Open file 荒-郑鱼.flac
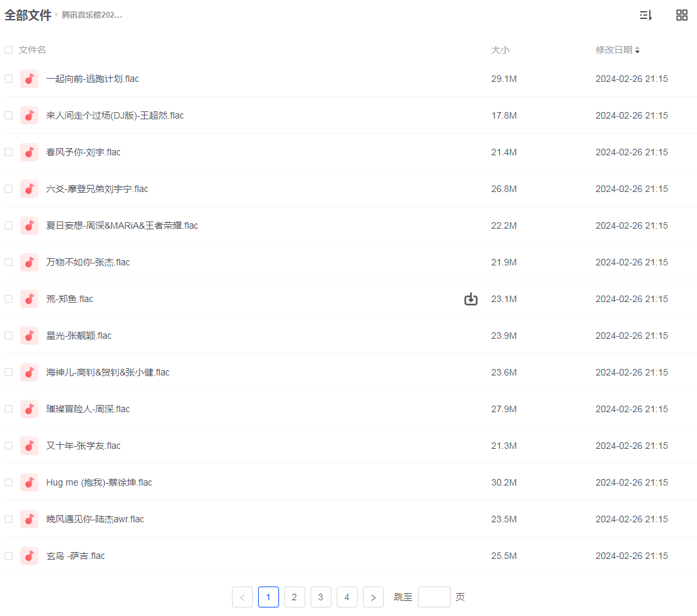697x616 pixels. coord(70,299)
